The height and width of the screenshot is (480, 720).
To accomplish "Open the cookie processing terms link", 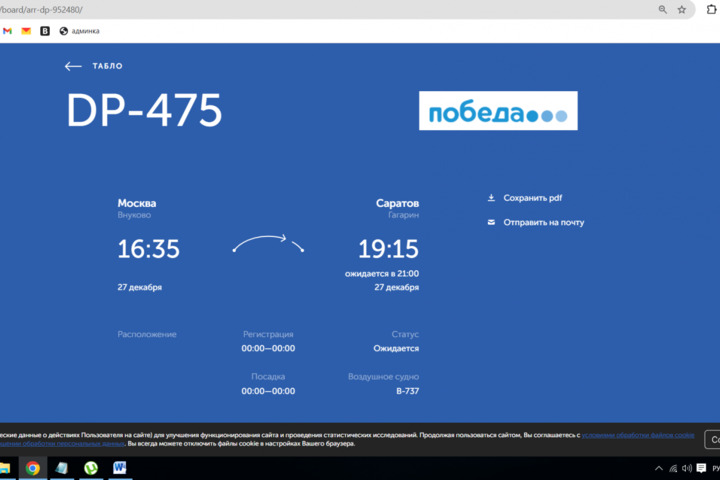I will click(638, 435).
